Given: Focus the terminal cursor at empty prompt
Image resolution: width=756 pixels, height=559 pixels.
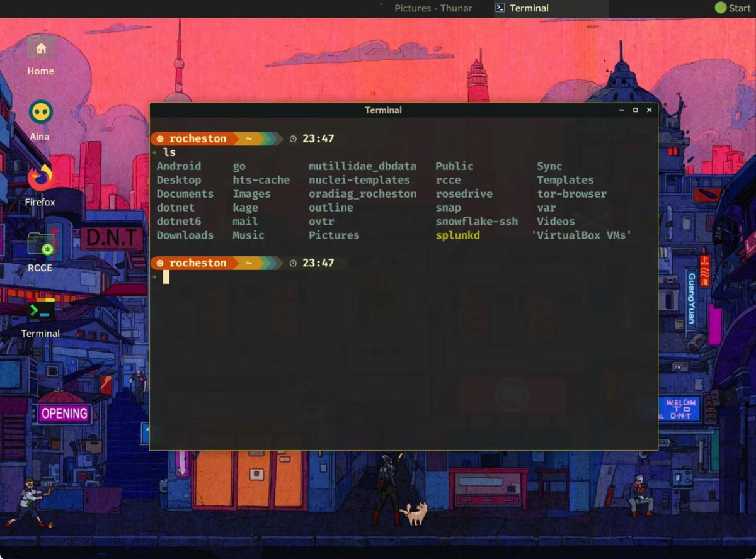Looking at the screenshot, I should 166,277.
